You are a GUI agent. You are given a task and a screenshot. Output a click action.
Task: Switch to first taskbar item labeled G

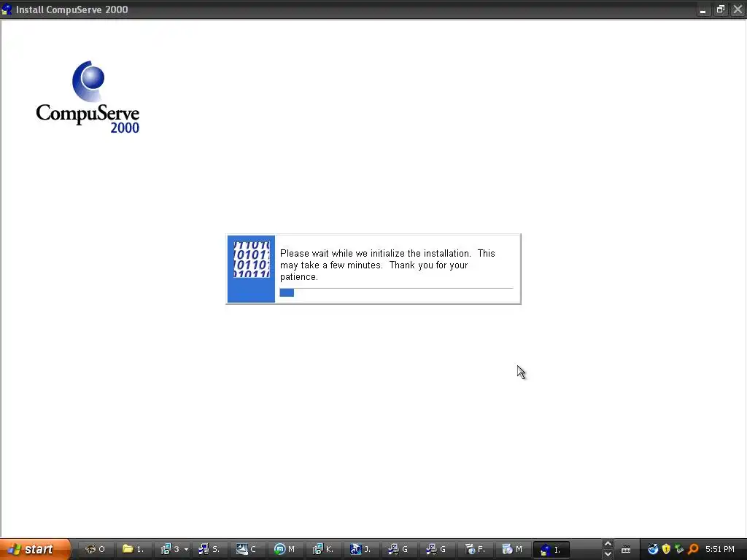(399, 550)
